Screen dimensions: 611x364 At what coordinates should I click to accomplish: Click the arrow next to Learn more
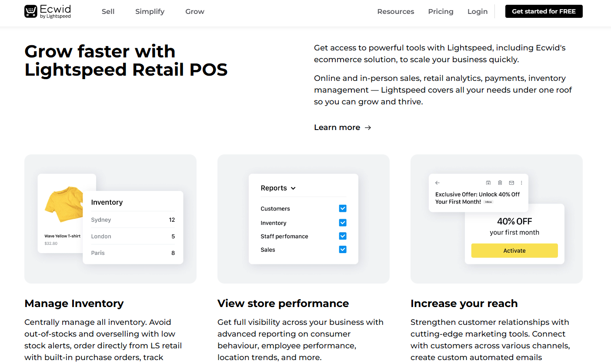pos(367,127)
